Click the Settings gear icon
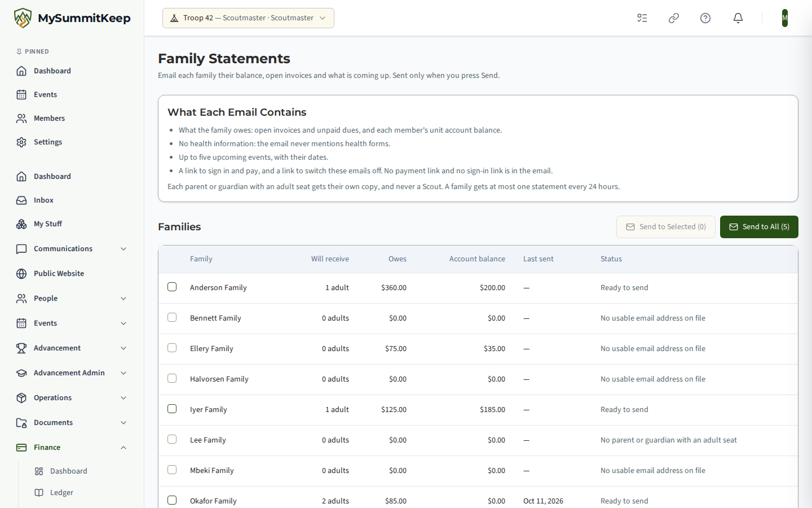This screenshot has height=508, width=812. point(21,142)
